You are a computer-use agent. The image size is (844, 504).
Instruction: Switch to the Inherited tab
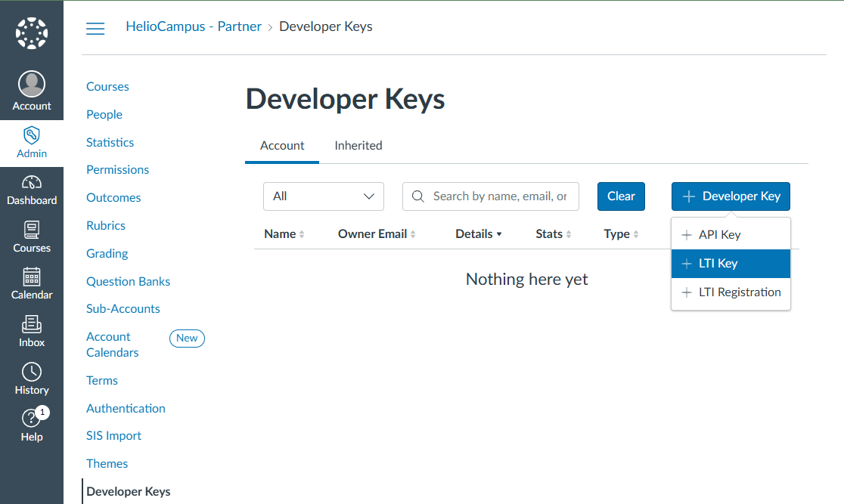pyautogui.click(x=358, y=146)
